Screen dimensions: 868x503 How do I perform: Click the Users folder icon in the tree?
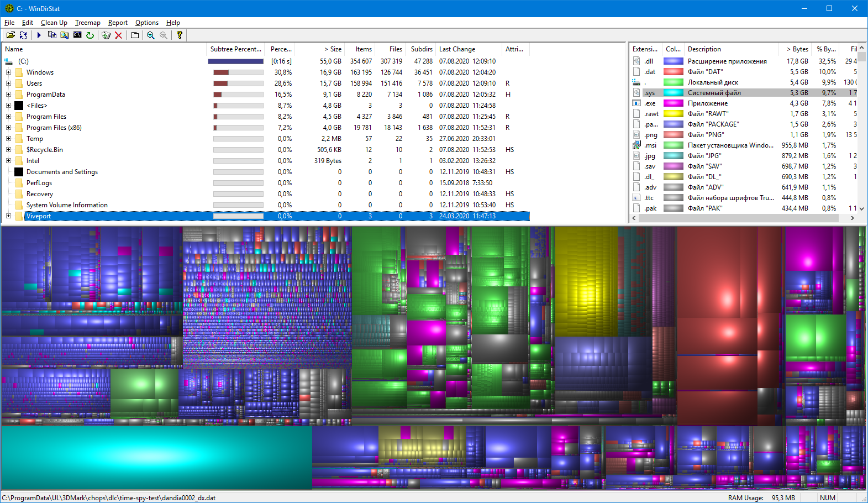[x=19, y=83]
